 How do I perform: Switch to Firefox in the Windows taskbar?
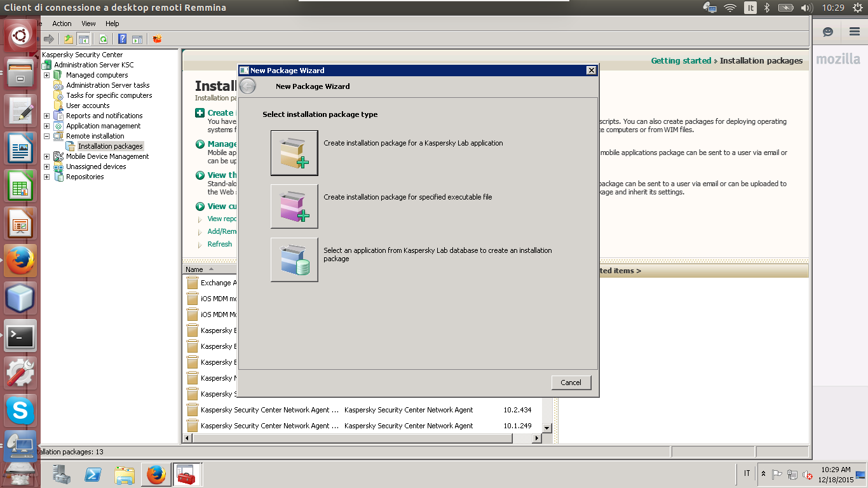click(x=156, y=475)
